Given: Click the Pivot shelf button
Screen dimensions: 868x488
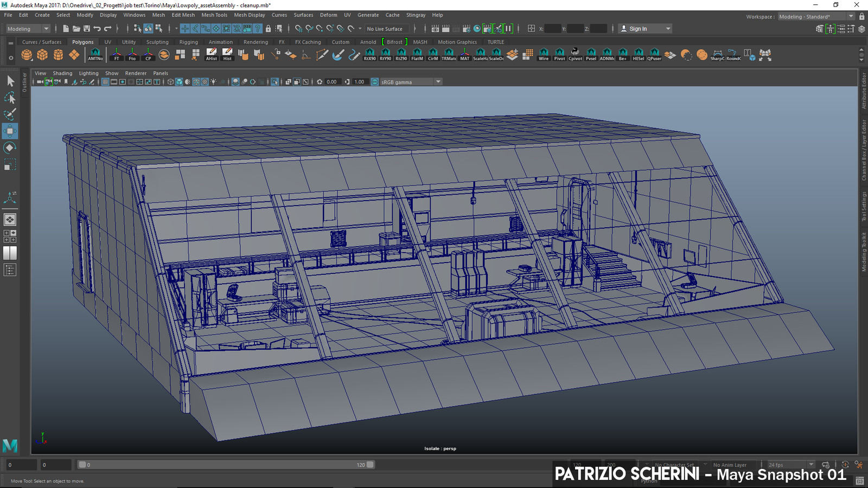Looking at the screenshot, I should (x=559, y=55).
